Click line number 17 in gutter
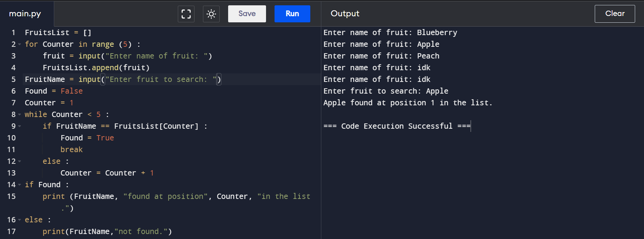Image resolution: width=644 pixels, height=239 pixels. coord(11,232)
